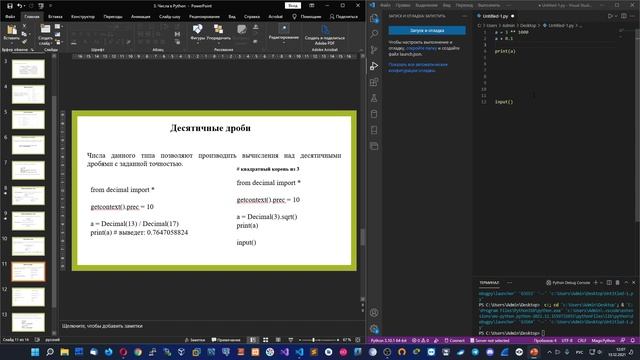Screen dimensions: 640x360
Task: Open the Переходы ribbon tab
Action: pyautogui.click(x=113, y=17)
